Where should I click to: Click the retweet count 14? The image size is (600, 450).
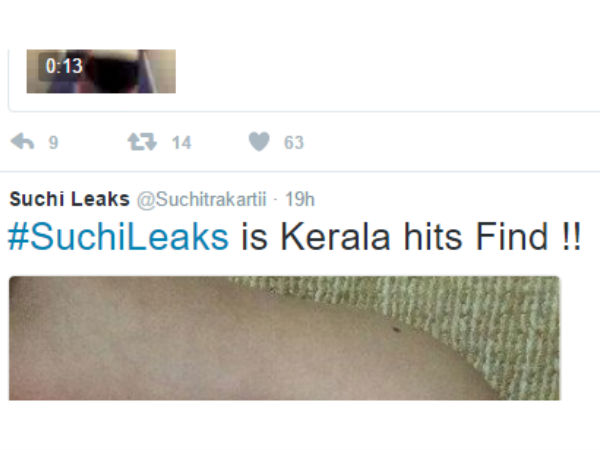[181, 143]
